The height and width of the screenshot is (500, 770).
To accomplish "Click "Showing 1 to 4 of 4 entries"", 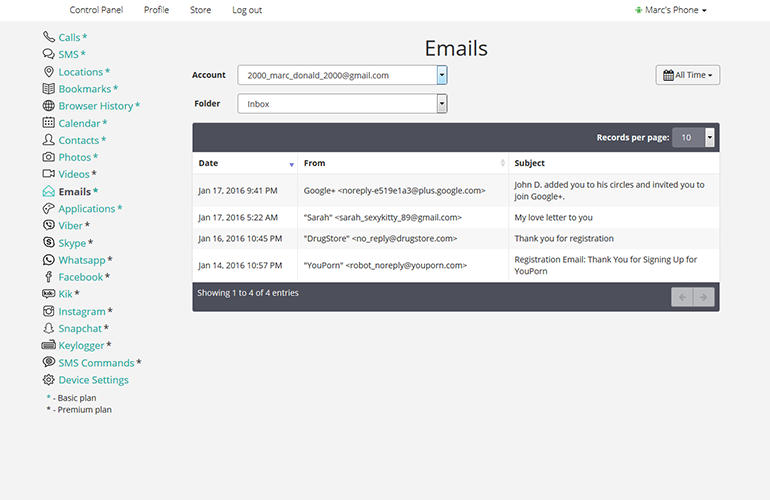I will [x=248, y=293].
